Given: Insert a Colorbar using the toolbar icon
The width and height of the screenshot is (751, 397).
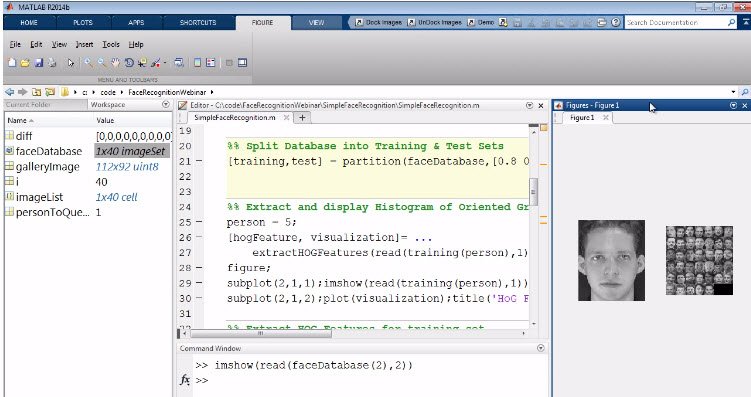Looking at the screenshot, I should tap(197, 63).
